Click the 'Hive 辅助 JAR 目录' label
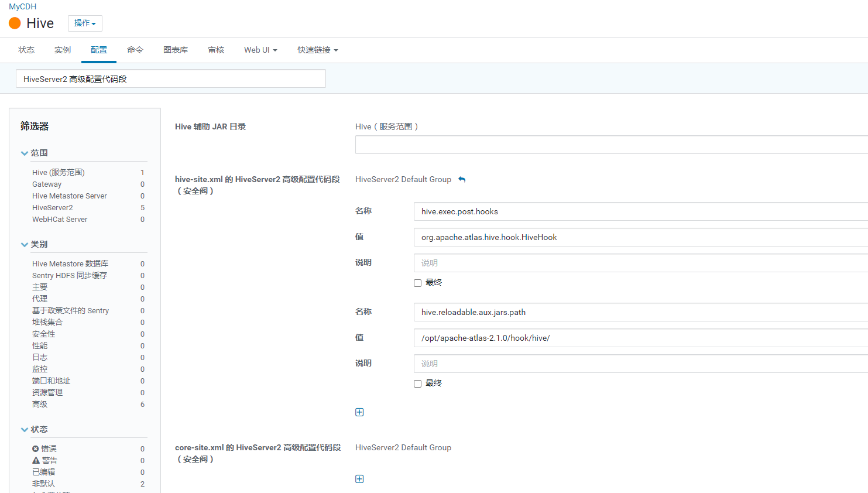Screen dimensions: 868x493 coord(210,126)
